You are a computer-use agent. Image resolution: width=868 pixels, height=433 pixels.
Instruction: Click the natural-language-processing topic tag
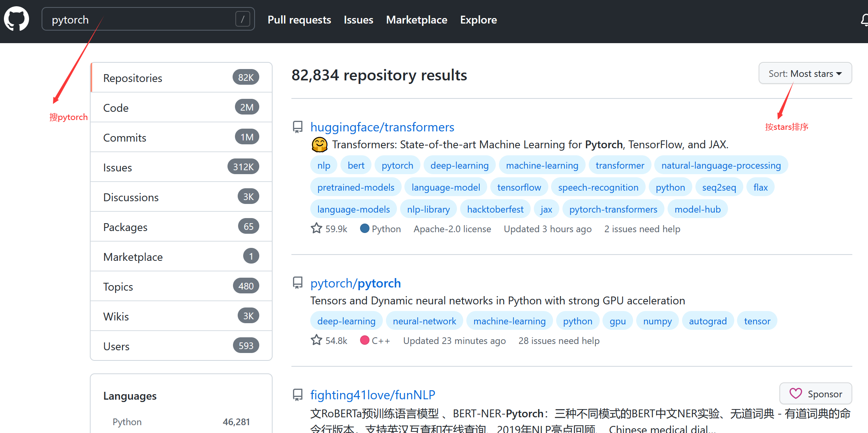click(x=721, y=165)
